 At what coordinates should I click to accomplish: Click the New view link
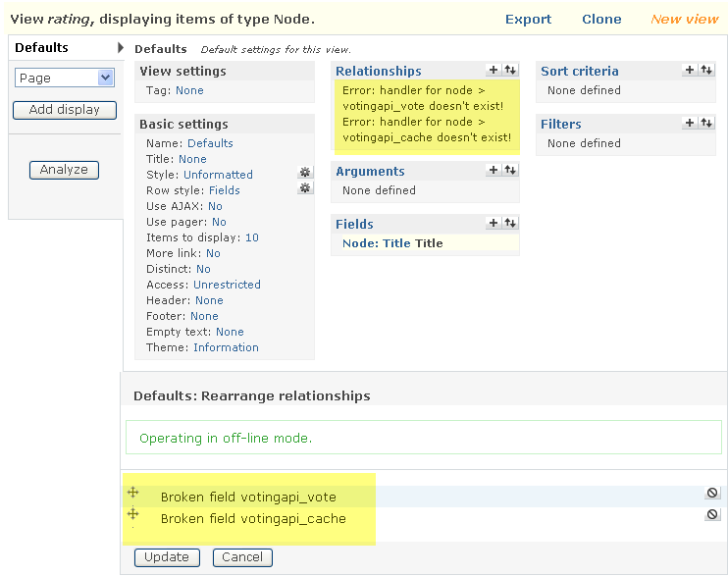pos(685,20)
